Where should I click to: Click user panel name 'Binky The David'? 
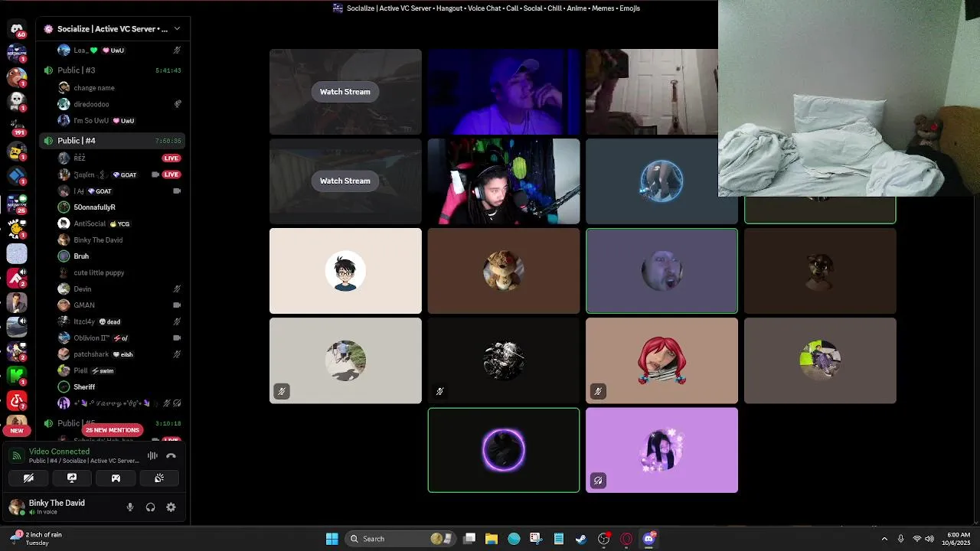pyautogui.click(x=57, y=503)
